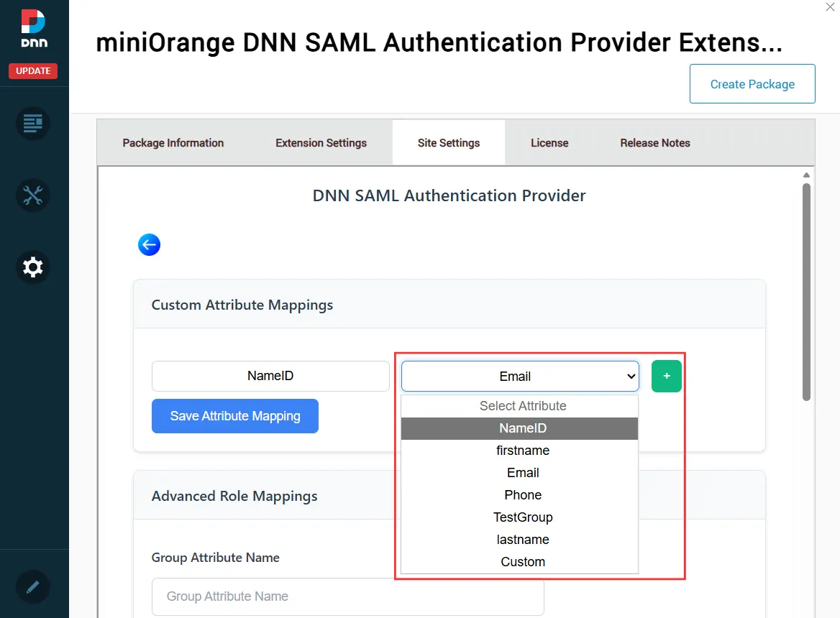
Task: Click the miniOrange extension page title
Action: [439, 42]
